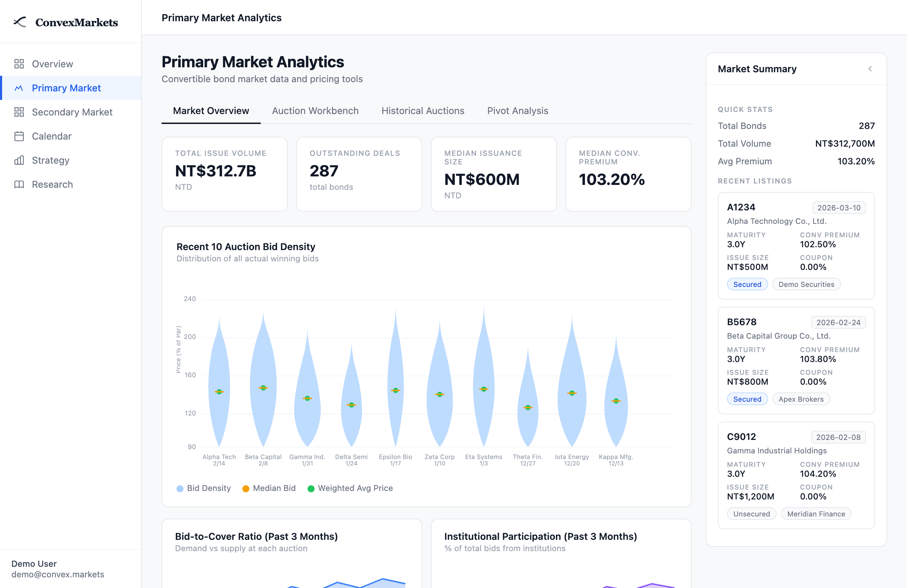Select the Market Overview tab
Screen dimensions: 907x588
(211, 111)
